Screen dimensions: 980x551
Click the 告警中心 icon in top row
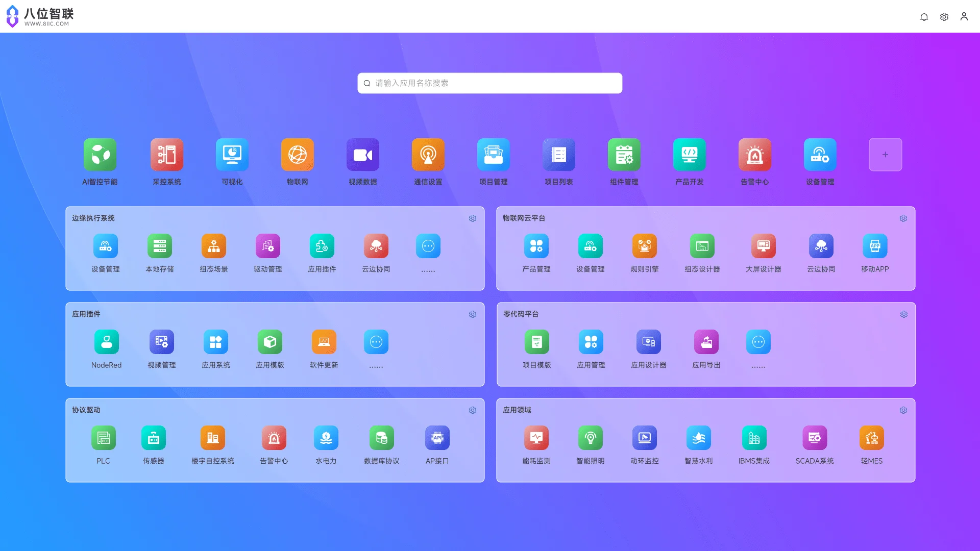[755, 155]
